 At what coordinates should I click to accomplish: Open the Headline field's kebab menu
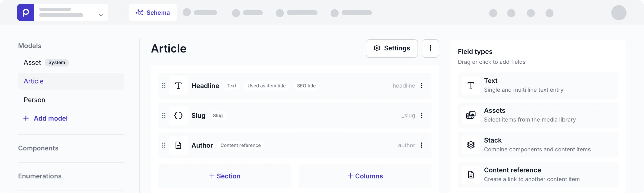click(x=422, y=86)
